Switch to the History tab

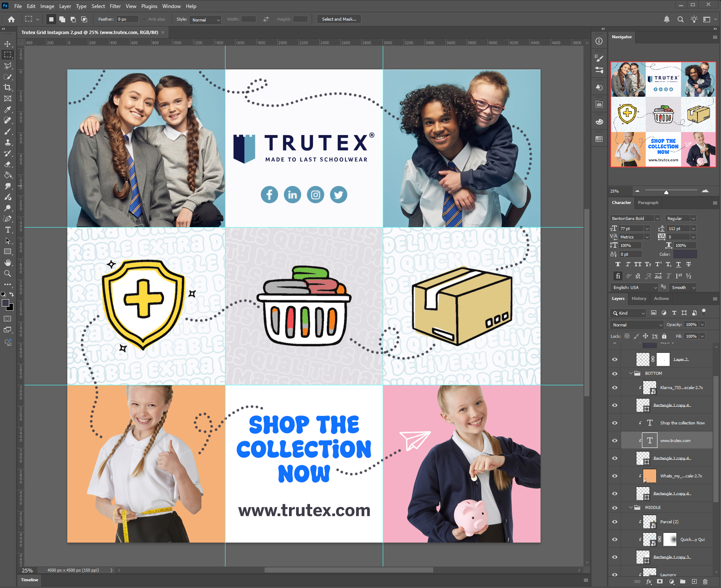tap(639, 299)
